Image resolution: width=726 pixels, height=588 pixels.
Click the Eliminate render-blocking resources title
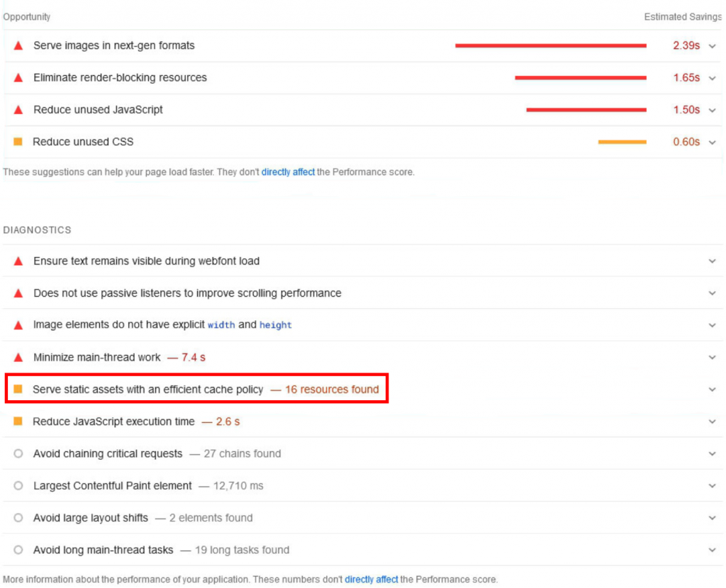(x=120, y=78)
